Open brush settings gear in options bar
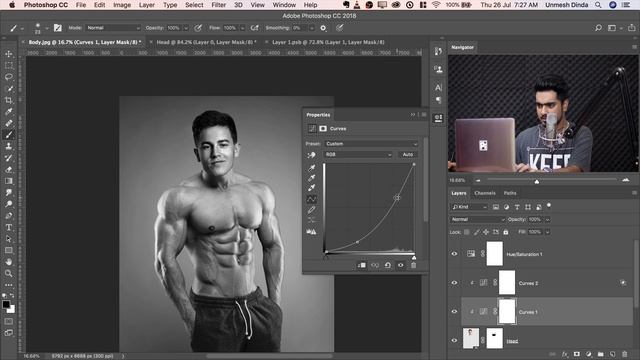The height and width of the screenshot is (360, 640). pos(323,28)
